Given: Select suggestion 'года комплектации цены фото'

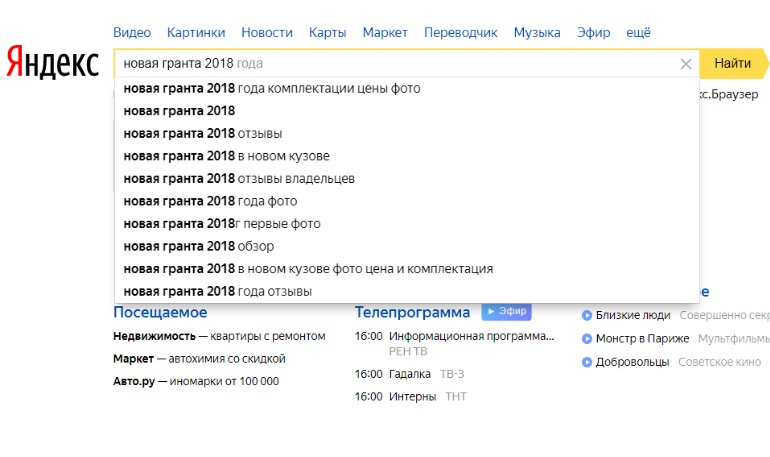Looking at the screenshot, I should 407,88.
